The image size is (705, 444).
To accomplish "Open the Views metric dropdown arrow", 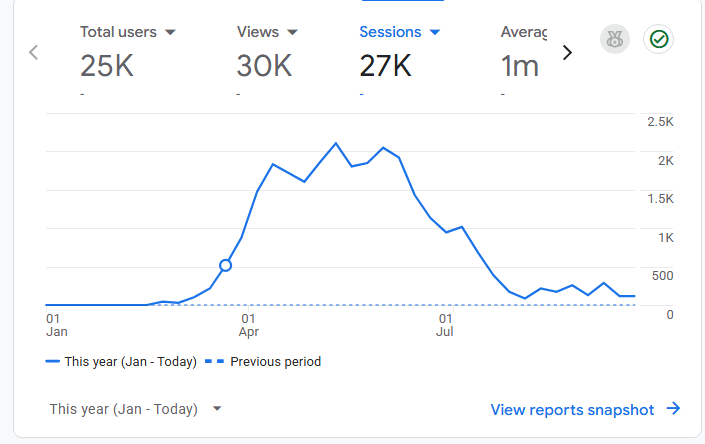I will [292, 32].
